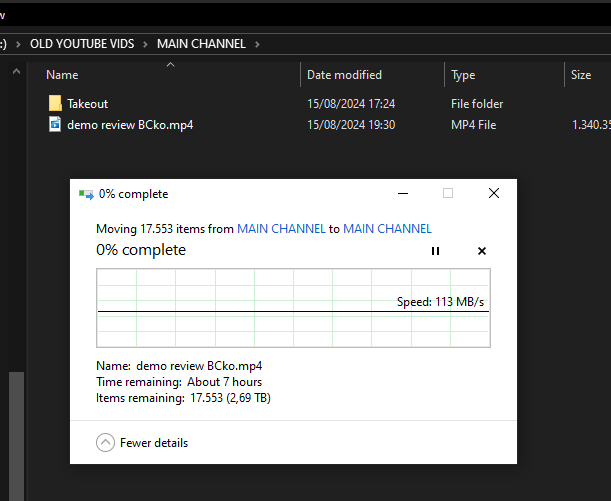The image size is (611, 501).
Task: Collapse dialog with Fewer details
Action: (142, 443)
